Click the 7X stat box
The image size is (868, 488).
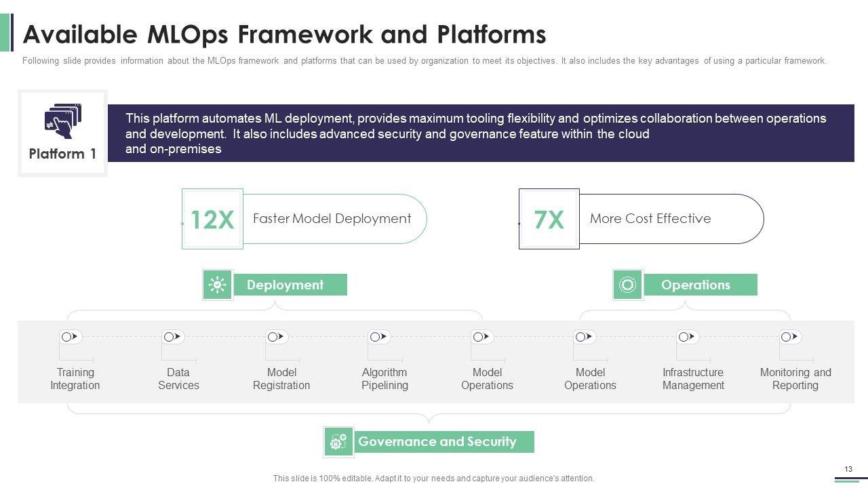(549, 219)
